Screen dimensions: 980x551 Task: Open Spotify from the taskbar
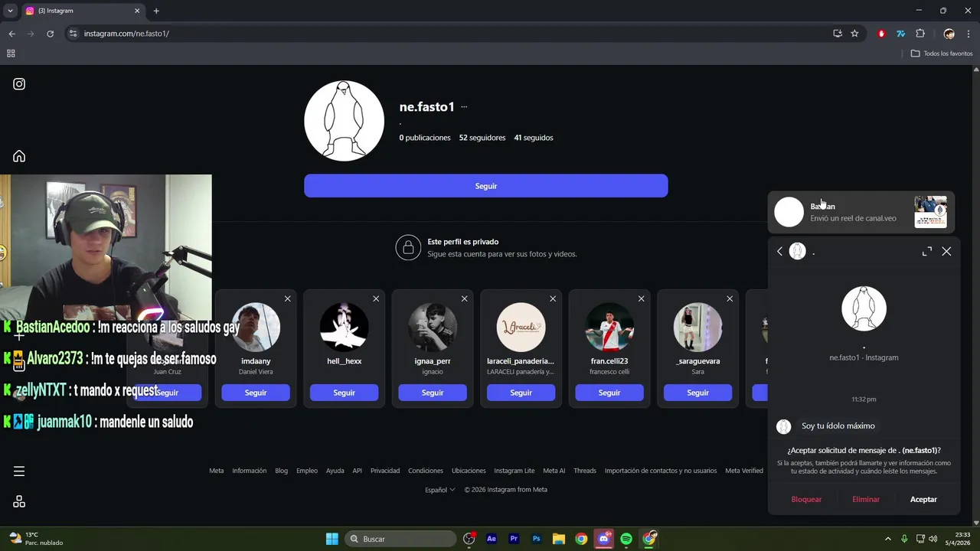(626, 539)
